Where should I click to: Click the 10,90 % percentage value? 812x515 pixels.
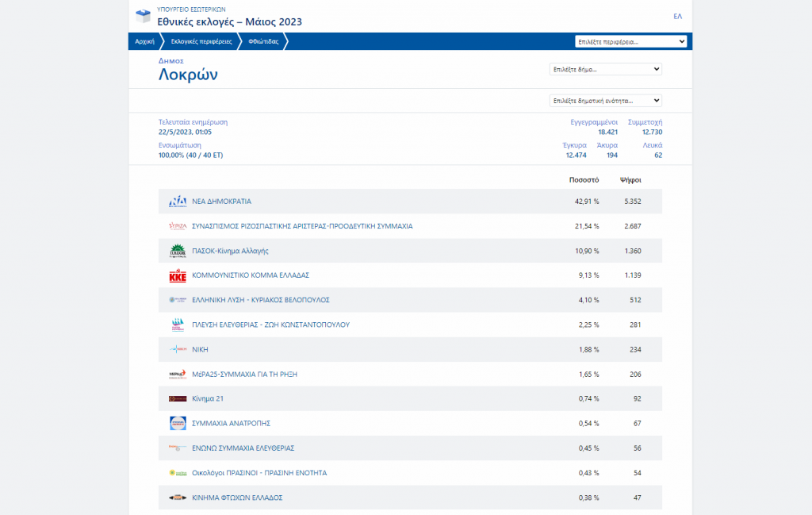point(587,251)
